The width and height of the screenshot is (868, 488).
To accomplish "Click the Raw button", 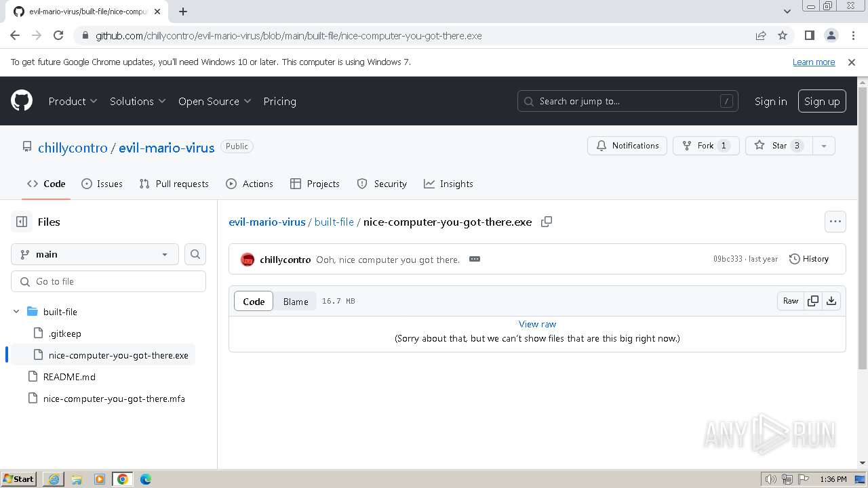I will [x=791, y=301].
